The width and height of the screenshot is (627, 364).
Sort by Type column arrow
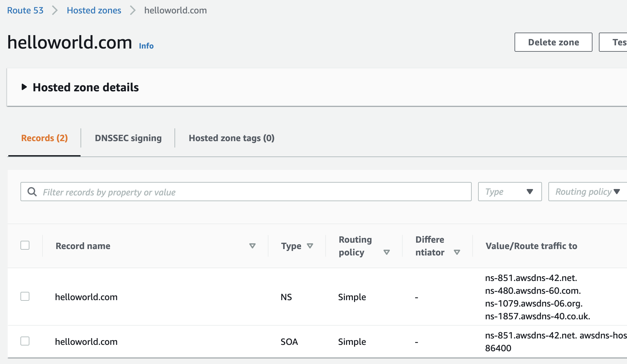pyautogui.click(x=310, y=246)
